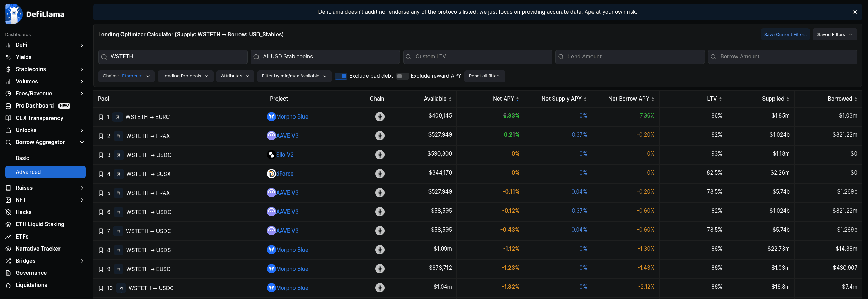This screenshot has width=868, height=299.
Task: Click the ETH Liquid Staking layers icon
Action: point(8,224)
